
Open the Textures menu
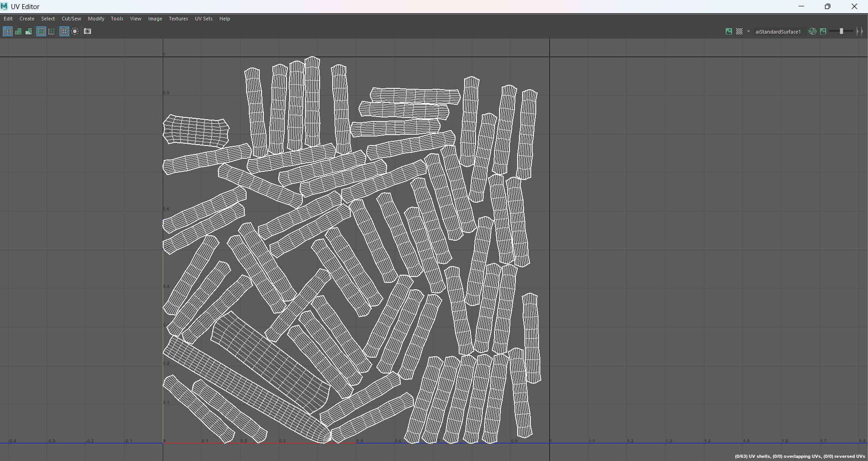(x=178, y=19)
